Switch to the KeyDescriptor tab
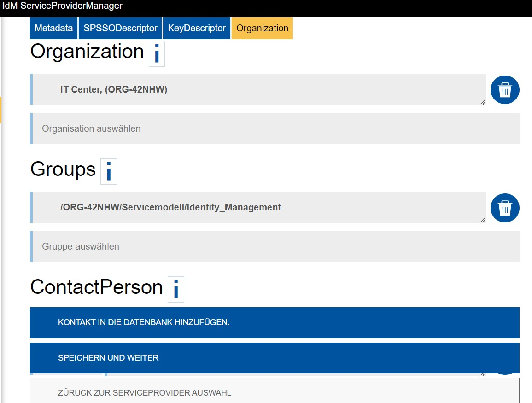Image resolution: width=532 pixels, height=403 pixels. (197, 28)
